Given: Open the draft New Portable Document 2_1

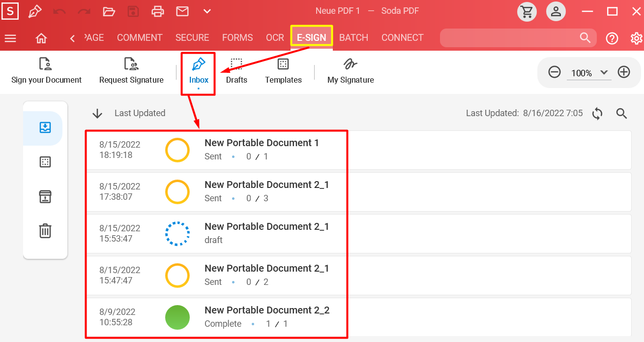Looking at the screenshot, I should (x=359, y=234).
